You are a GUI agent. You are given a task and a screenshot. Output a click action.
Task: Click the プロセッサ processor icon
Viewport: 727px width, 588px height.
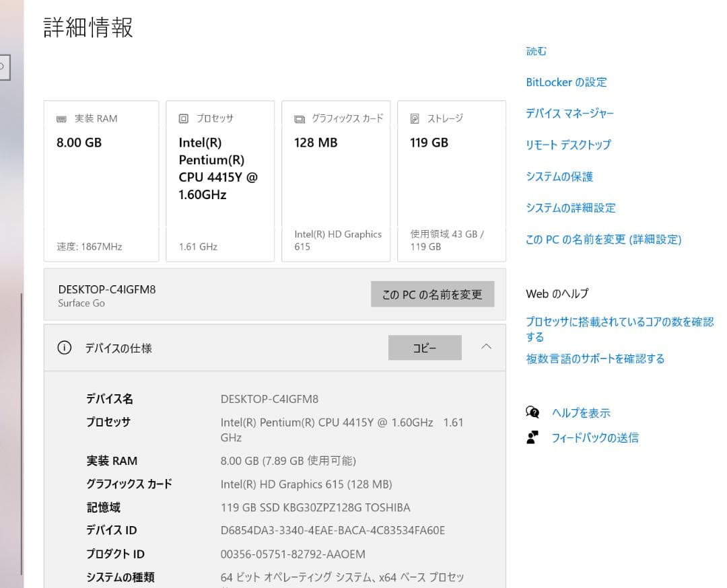pos(182,118)
